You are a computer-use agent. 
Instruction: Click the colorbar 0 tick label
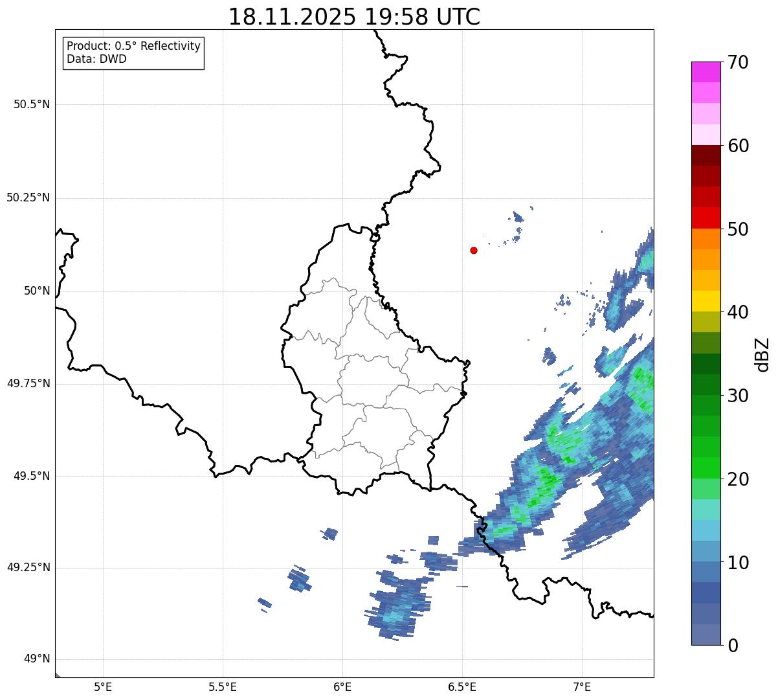click(x=733, y=646)
